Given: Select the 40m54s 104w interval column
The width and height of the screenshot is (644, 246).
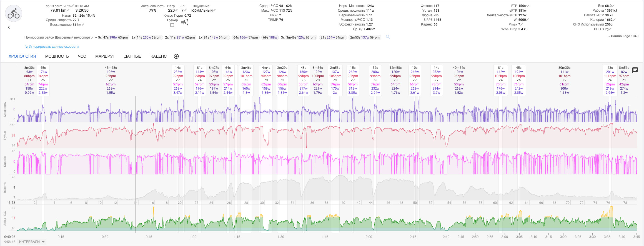Looking at the screenshot, I should [459, 80].
